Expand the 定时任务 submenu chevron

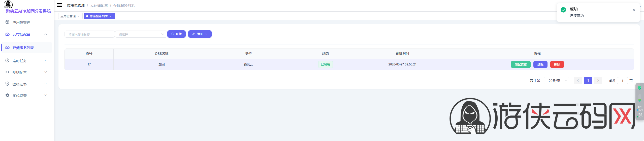click(46, 60)
